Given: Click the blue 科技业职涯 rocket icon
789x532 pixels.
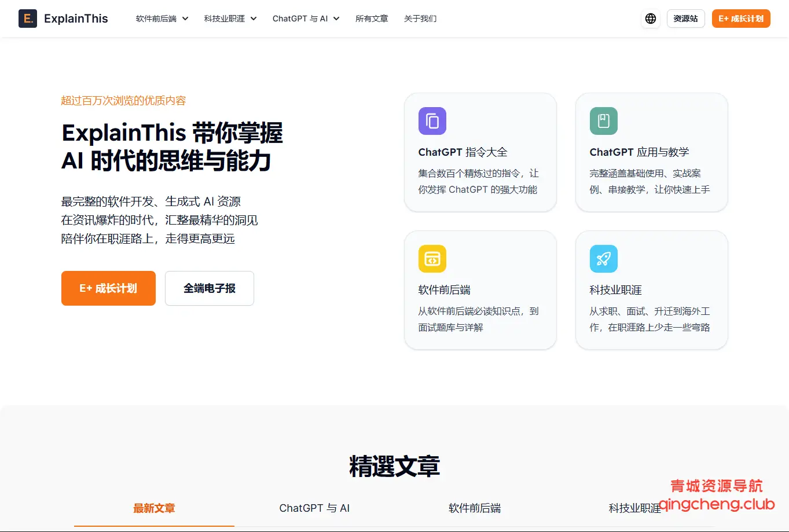Looking at the screenshot, I should click(604, 259).
